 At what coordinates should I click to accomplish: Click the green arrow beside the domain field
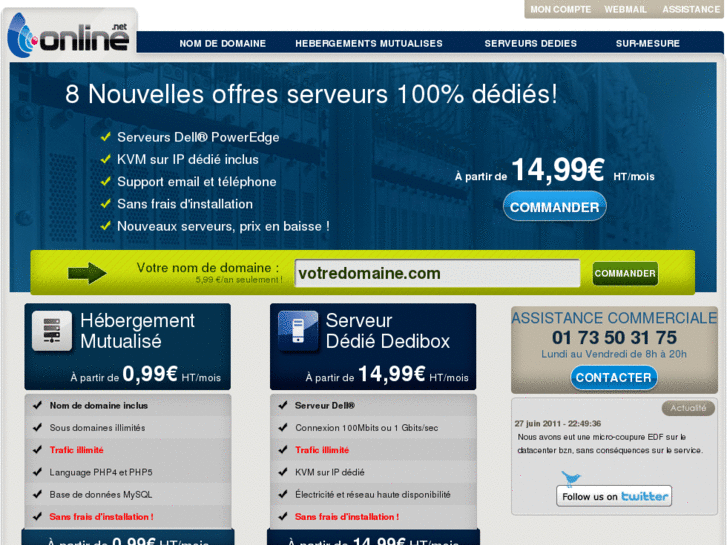tap(87, 273)
